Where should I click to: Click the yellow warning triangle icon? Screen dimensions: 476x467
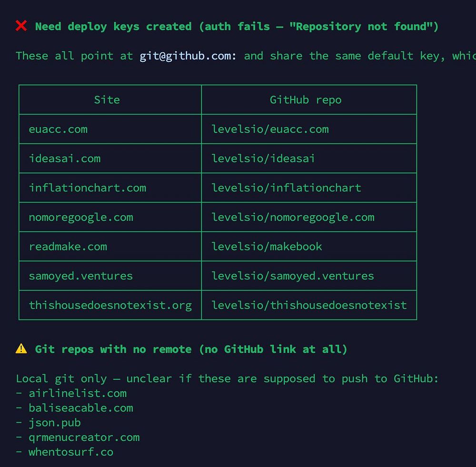point(21,348)
